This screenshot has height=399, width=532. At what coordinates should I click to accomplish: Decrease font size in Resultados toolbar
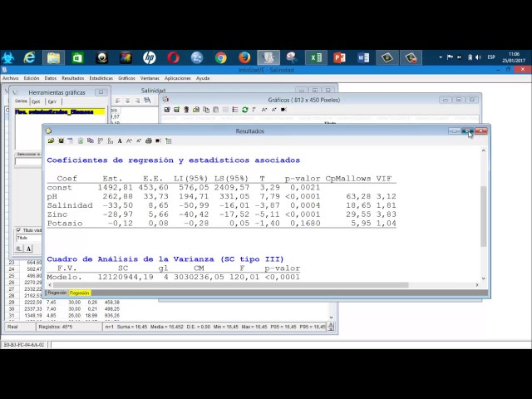(x=139, y=140)
